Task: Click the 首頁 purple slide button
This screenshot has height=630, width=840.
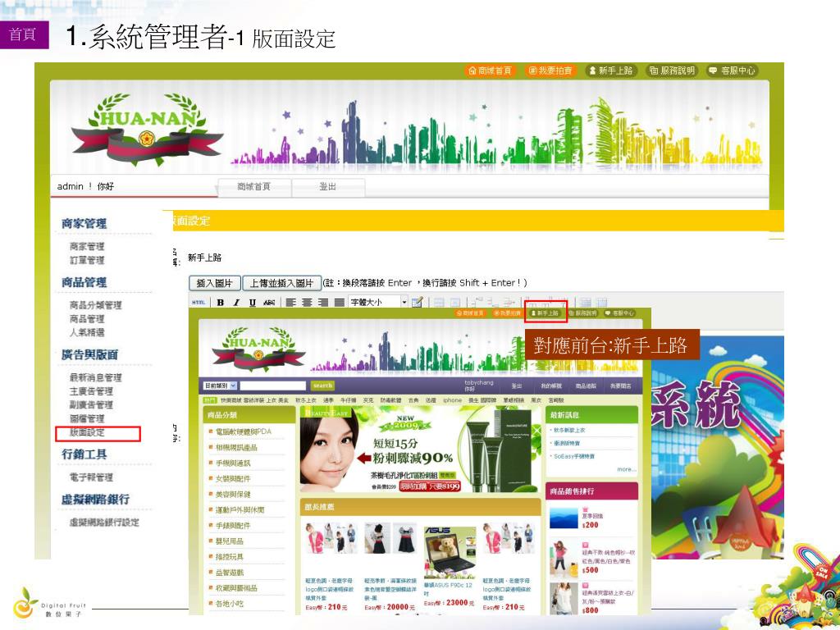Action: (24, 34)
